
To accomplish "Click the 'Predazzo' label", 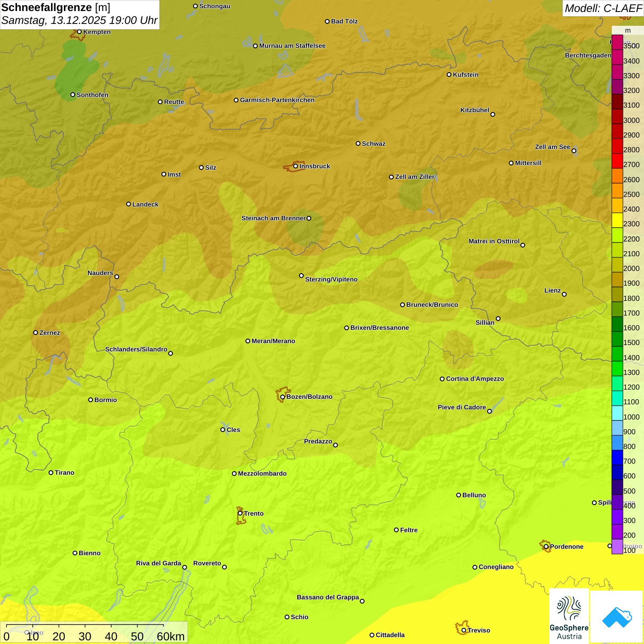I will tap(318, 441).
